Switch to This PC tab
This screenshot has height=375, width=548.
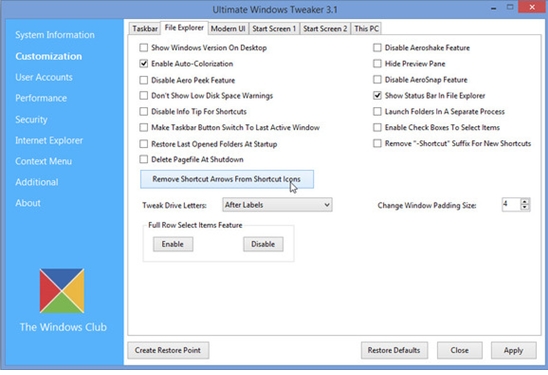(x=366, y=29)
